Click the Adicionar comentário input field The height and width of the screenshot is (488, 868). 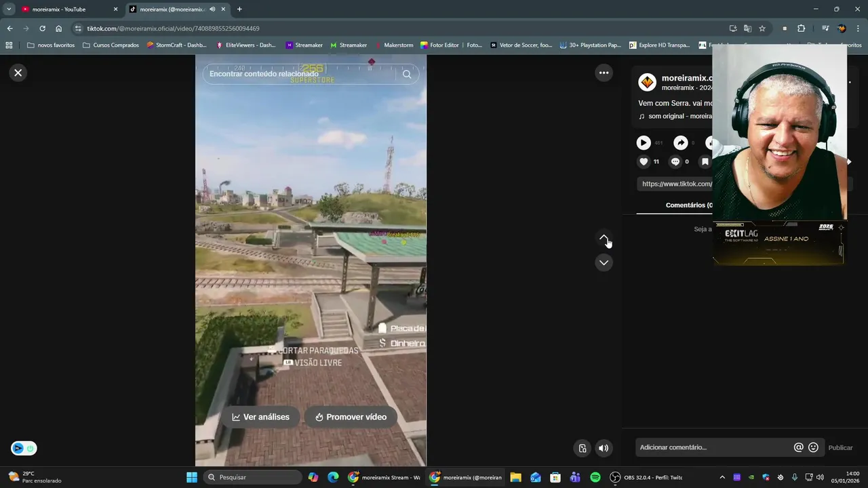click(x=715, y=447)
